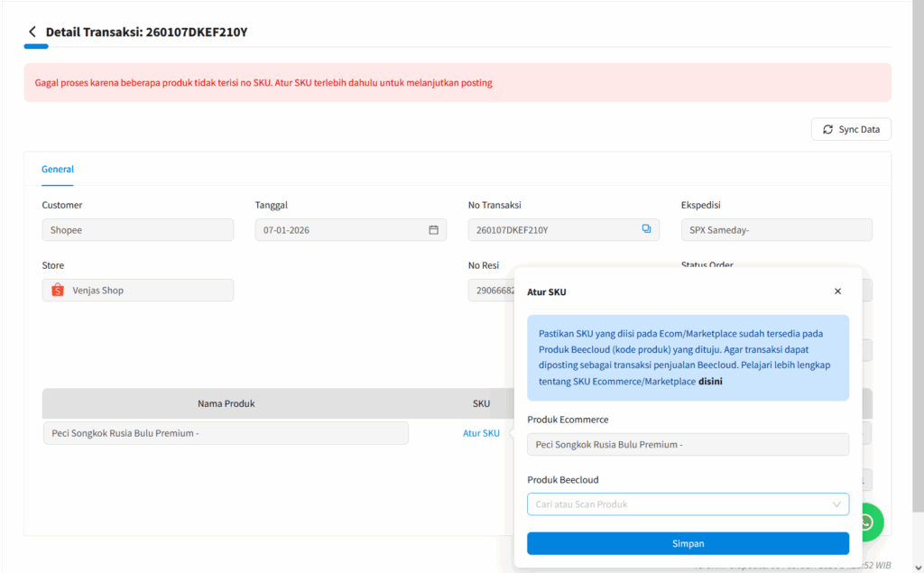This screenshot has height=573, width=924.
Task: Click the Peci Songkok product name field
Action: [226, 432]
